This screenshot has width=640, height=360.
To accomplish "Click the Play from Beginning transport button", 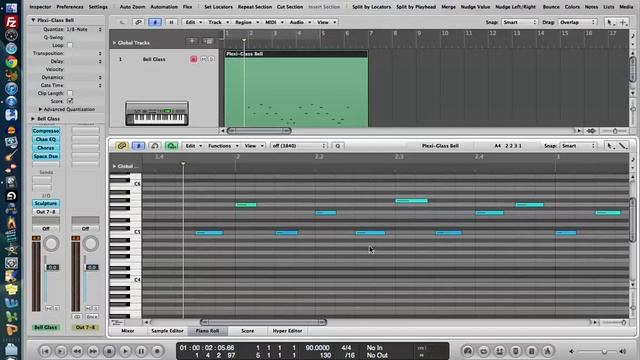I will pos(61,351).
